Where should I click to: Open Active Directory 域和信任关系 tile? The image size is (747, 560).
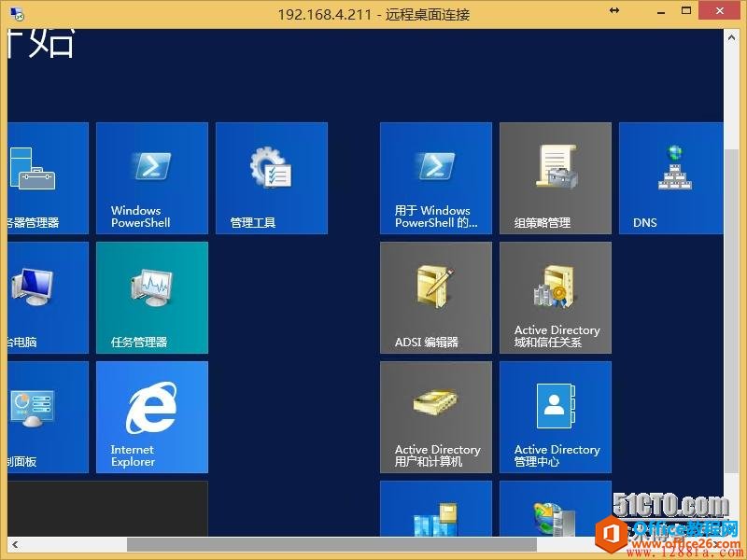pos(555,297)
